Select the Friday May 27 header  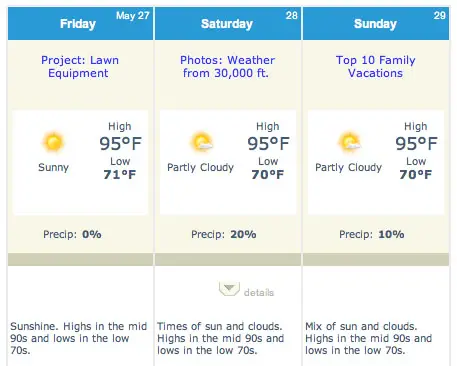[x=80, y=23]
